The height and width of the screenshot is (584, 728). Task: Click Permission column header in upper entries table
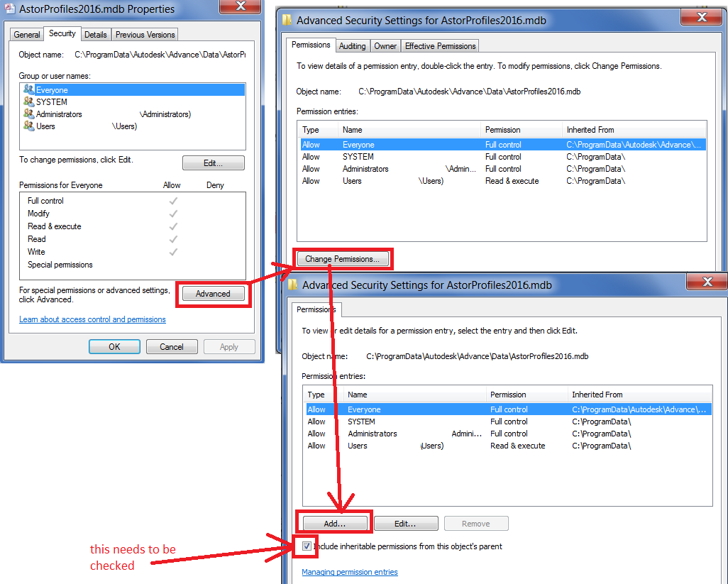(x=521, y=130)
